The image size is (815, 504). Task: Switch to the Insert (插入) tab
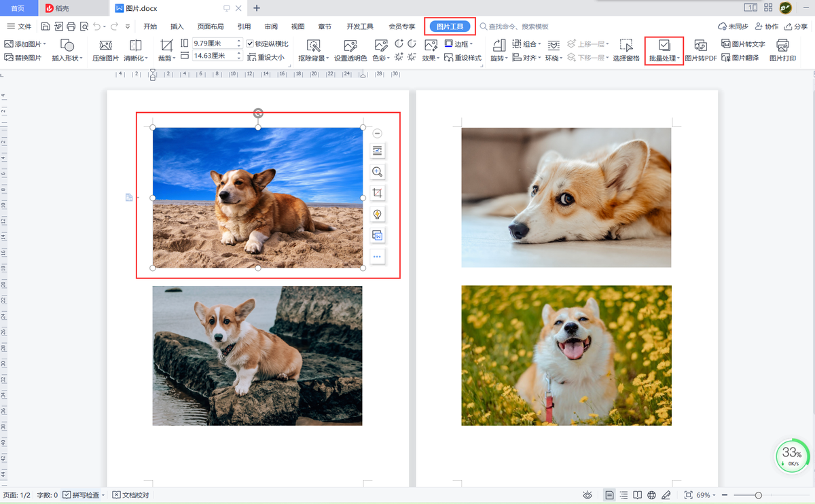(x=177, y=26)
